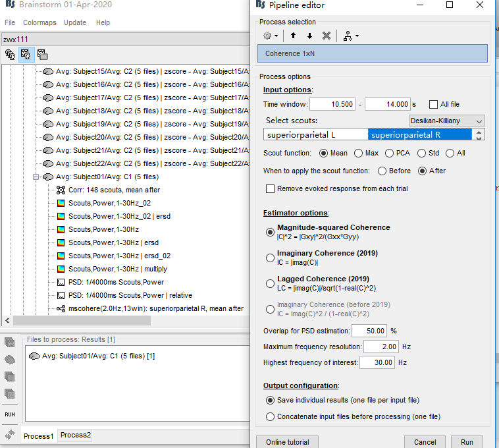Image resolution: width=499 pixels, height=448 pixels.
Task: Open the Help menu
Action: [x=103, y=22]
